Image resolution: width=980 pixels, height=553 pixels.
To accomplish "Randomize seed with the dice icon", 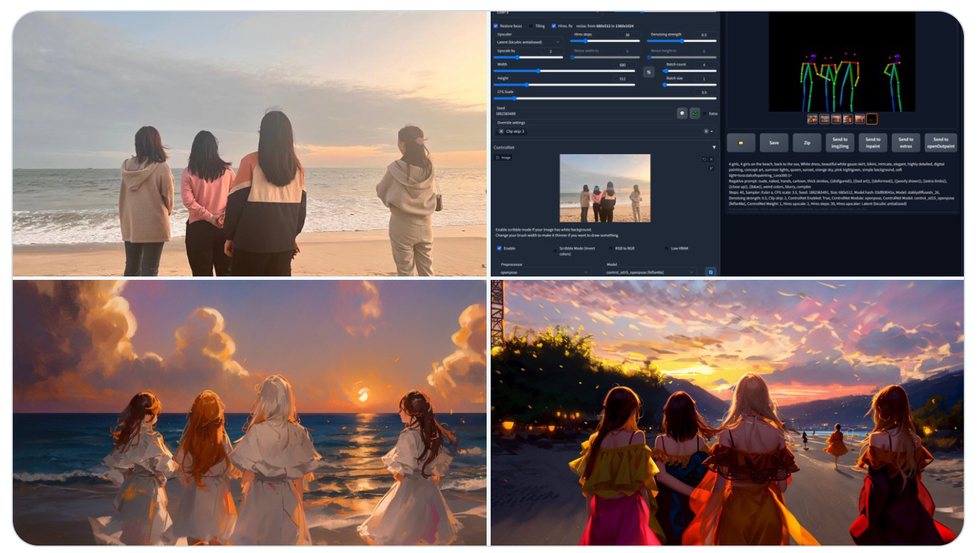I will click(681, 114).
